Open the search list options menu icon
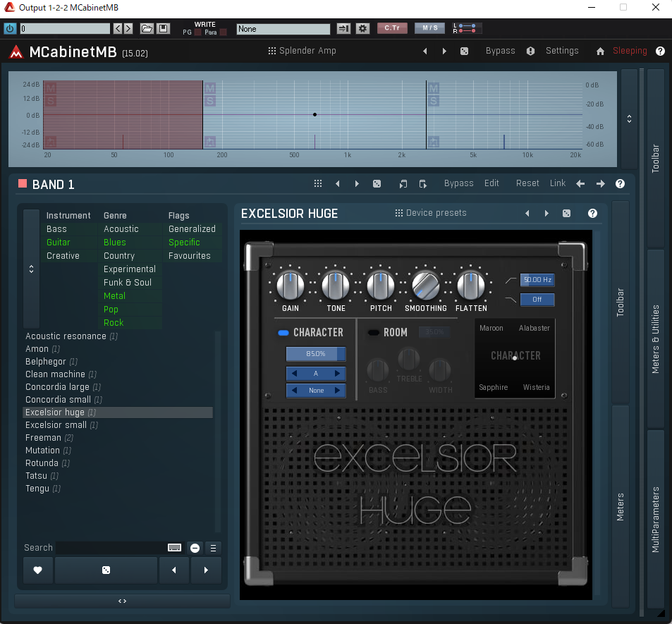The height and width of the screenshot is (624, 672). click(213, 548)
